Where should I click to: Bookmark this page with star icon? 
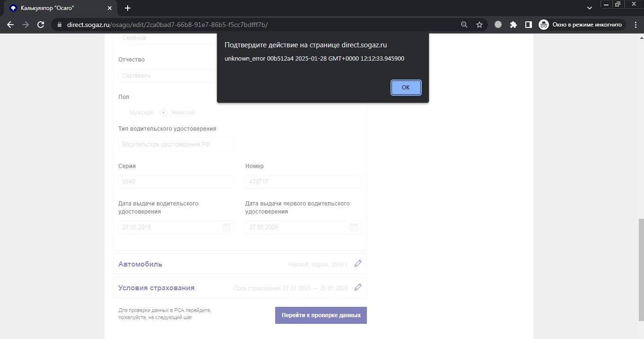coord(479,25)
